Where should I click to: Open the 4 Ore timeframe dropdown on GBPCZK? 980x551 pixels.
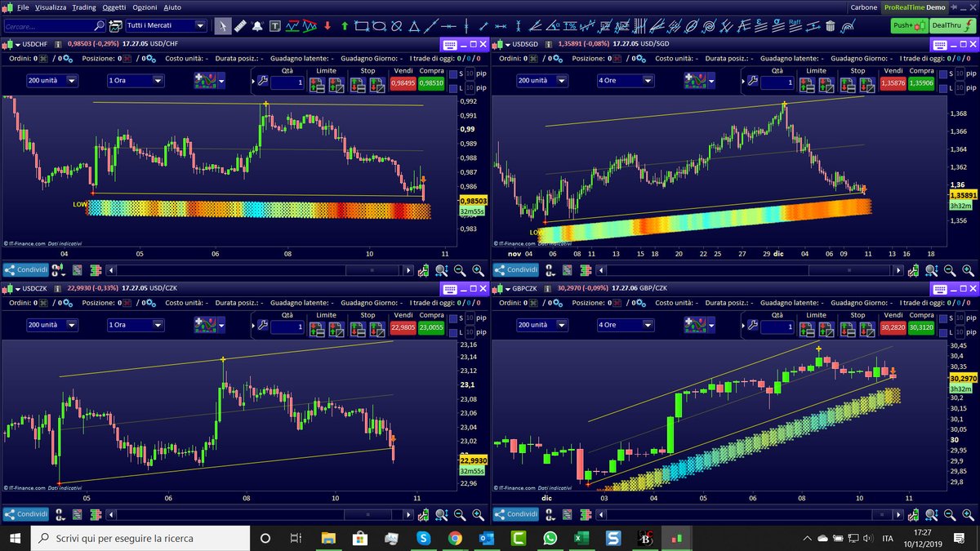coord(625,325)
